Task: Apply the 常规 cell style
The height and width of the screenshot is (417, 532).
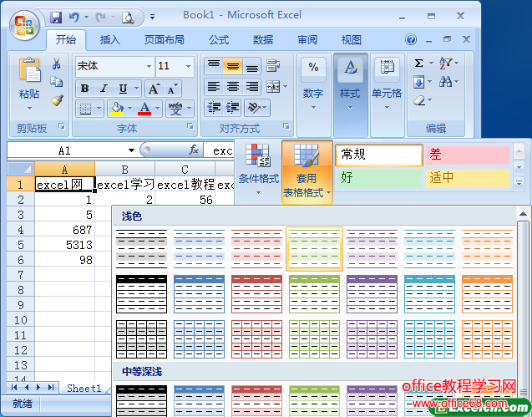Action: click(x=379, y=155)
